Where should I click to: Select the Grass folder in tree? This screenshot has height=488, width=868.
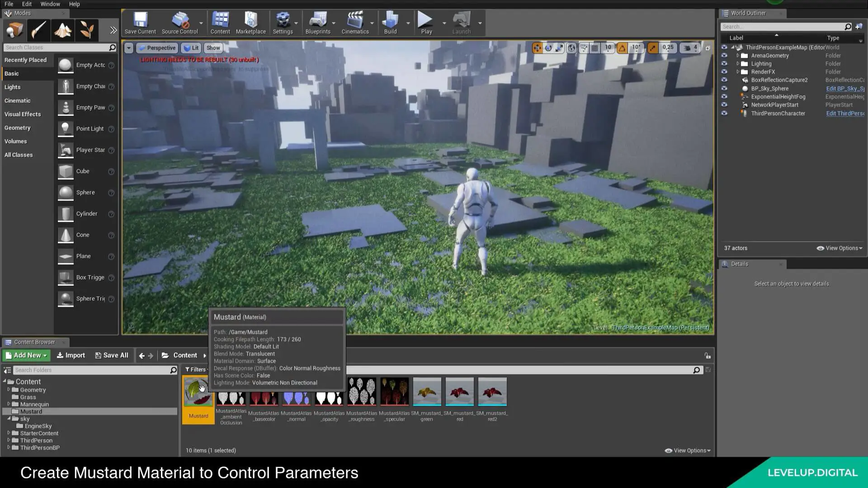pyautogui.click(x=28, y=397)
